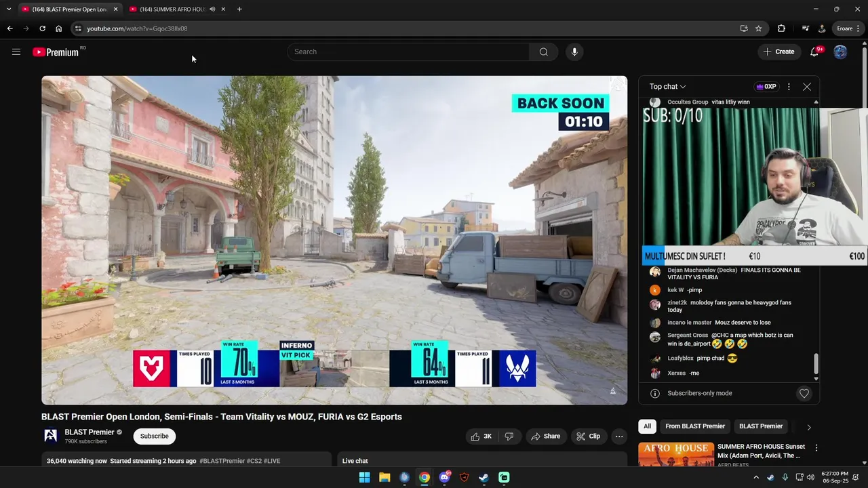The width and height of the screenshot is (868, 488).
Task: Select the BLAST Premier filter chip
Action: [x=761, y=426]
